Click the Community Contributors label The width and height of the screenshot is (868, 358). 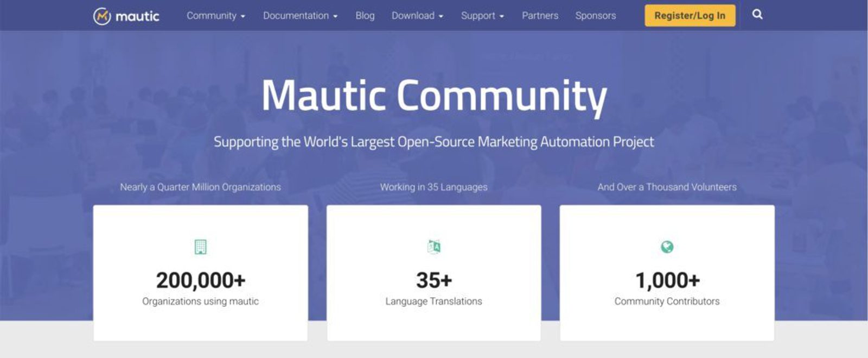(x=667, y=302)
